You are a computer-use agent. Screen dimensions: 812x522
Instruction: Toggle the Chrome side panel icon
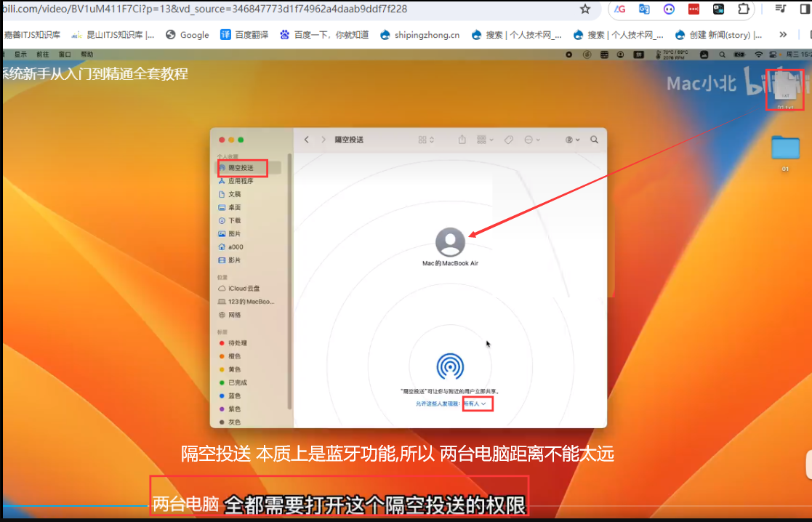(x=805, y=9)
